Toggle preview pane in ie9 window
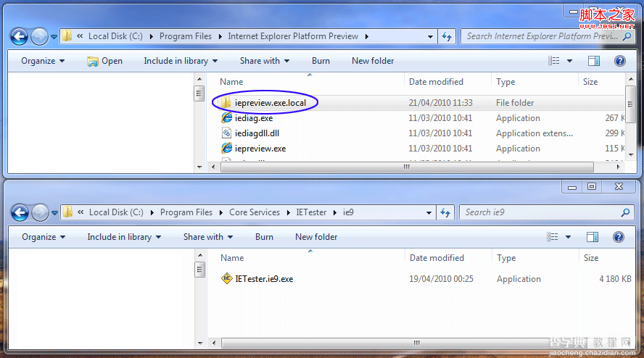Screen dimensions: 644x358 pyautogui.click(x=593, y=237)
